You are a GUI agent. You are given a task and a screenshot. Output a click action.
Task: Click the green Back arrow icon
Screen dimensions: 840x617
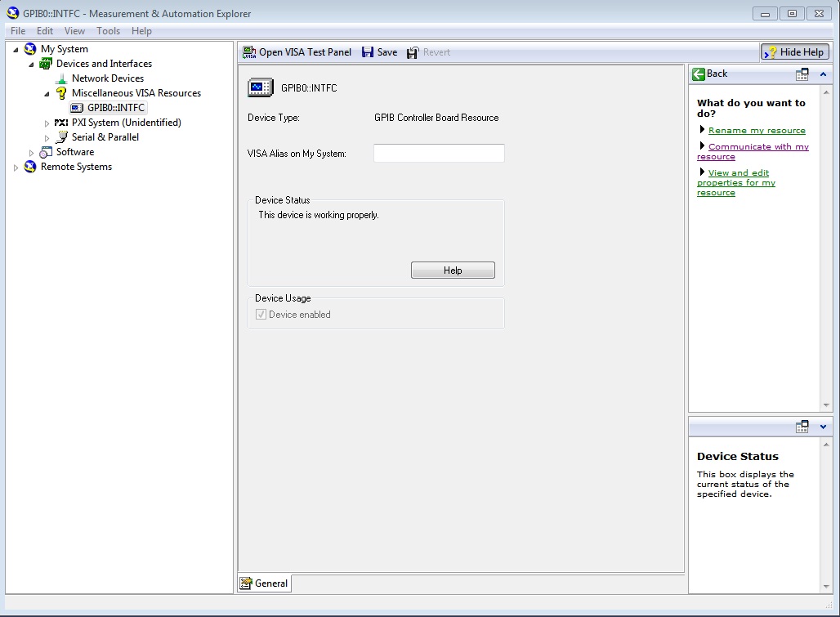pyautogui.click(x=698, y=74)
